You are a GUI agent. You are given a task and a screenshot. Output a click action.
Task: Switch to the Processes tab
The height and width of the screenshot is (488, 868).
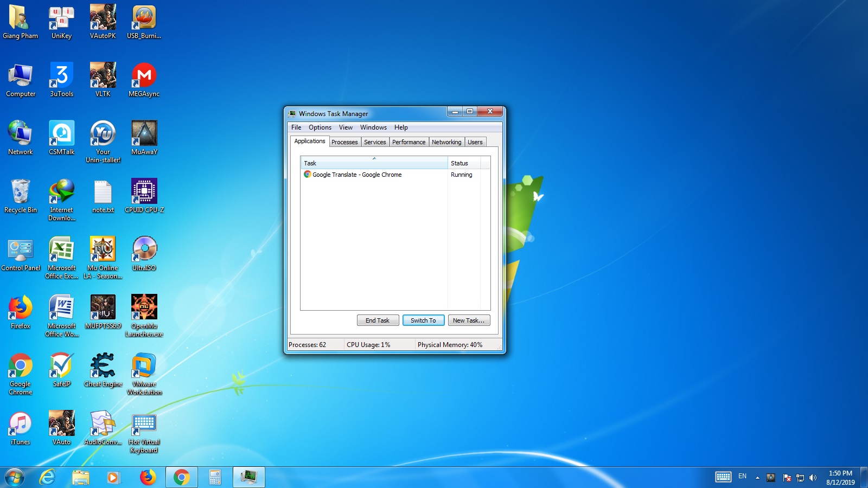pos(344,142)
